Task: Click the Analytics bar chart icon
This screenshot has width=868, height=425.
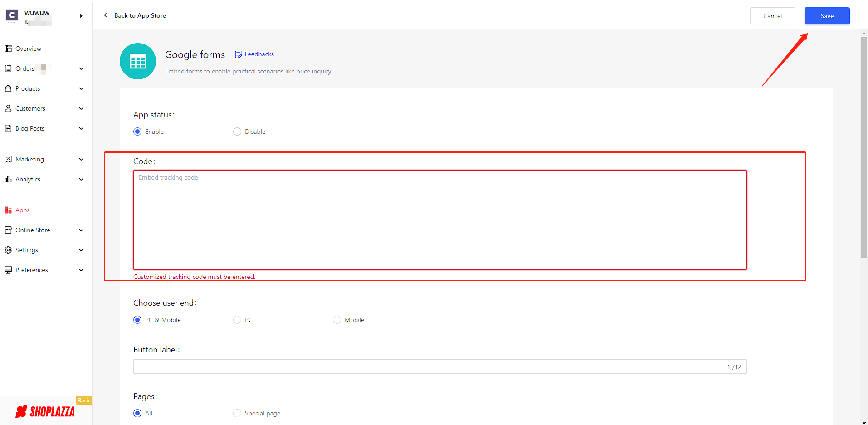Action: coord(8,179)
